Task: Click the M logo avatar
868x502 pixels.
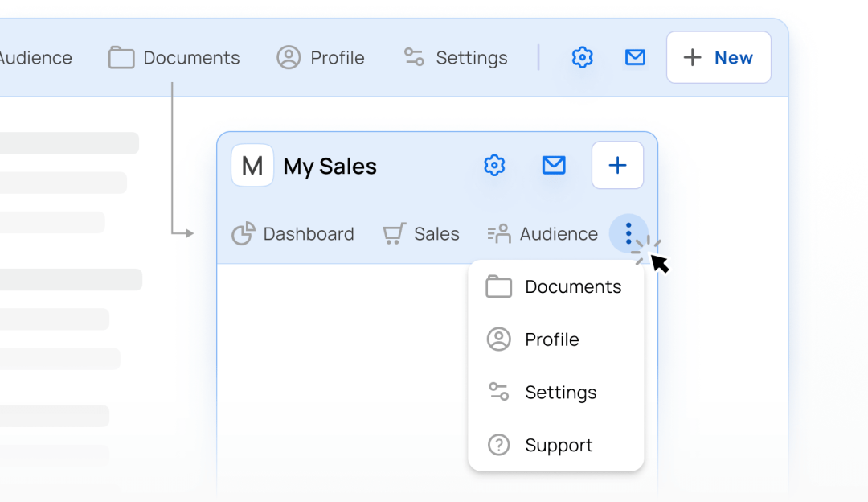Action: [x=252, y=166]
